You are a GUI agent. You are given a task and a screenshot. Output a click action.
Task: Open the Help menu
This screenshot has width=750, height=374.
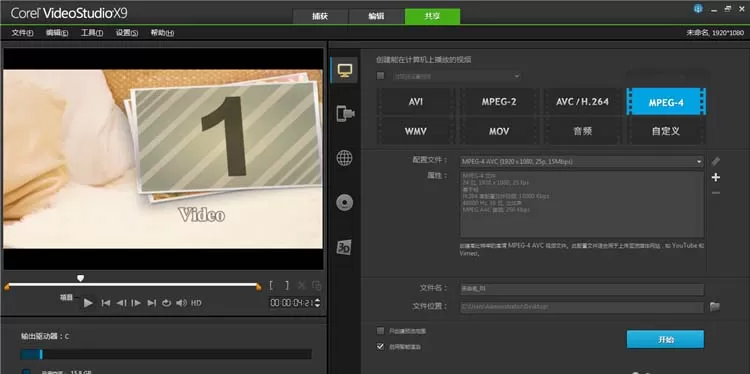tap(162, 33)
